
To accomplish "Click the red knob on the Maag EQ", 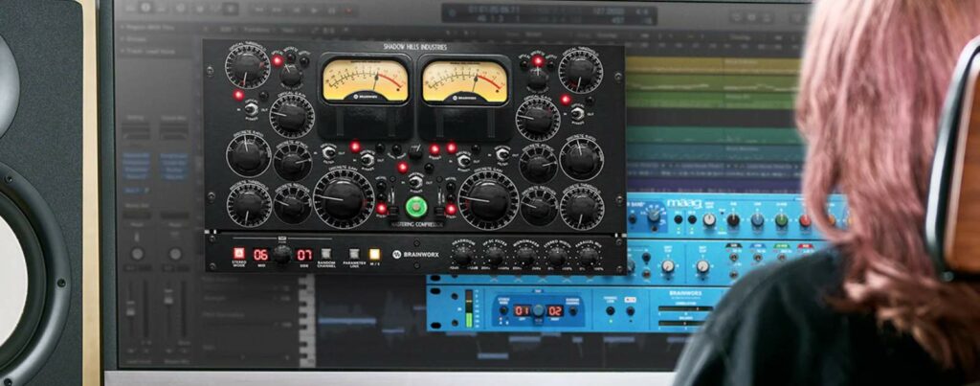I will [x=805, y=219].
